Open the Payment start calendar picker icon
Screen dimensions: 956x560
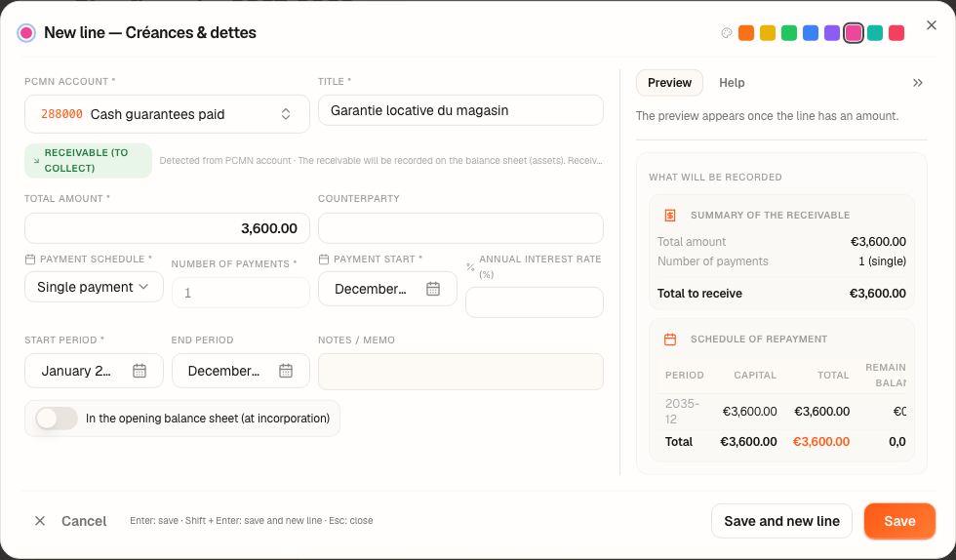(433, 289)
